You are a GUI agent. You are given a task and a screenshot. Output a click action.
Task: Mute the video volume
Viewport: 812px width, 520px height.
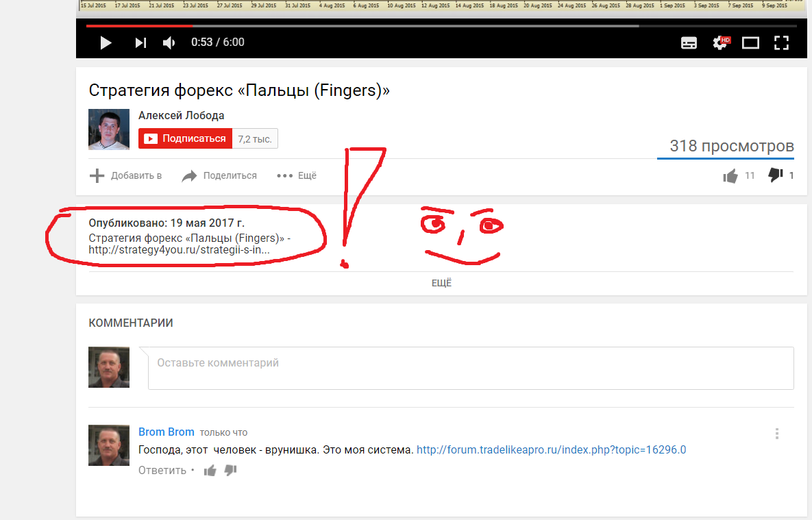(x=169, y=42)
